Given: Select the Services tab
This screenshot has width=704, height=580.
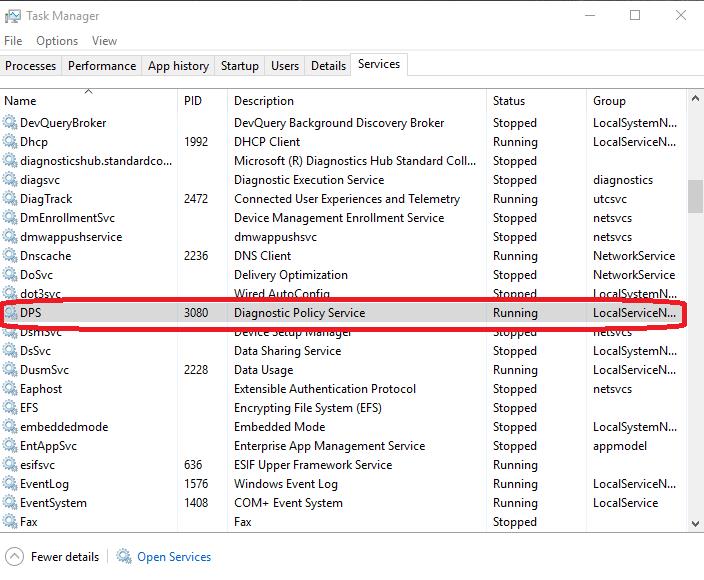Looking at the screenshot, I should coord(379,64).
